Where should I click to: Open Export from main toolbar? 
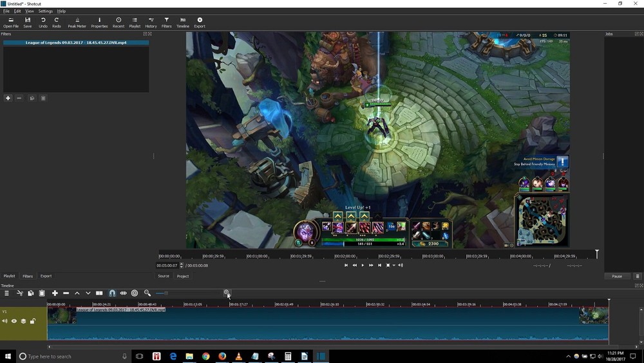[x=200, y=23]
